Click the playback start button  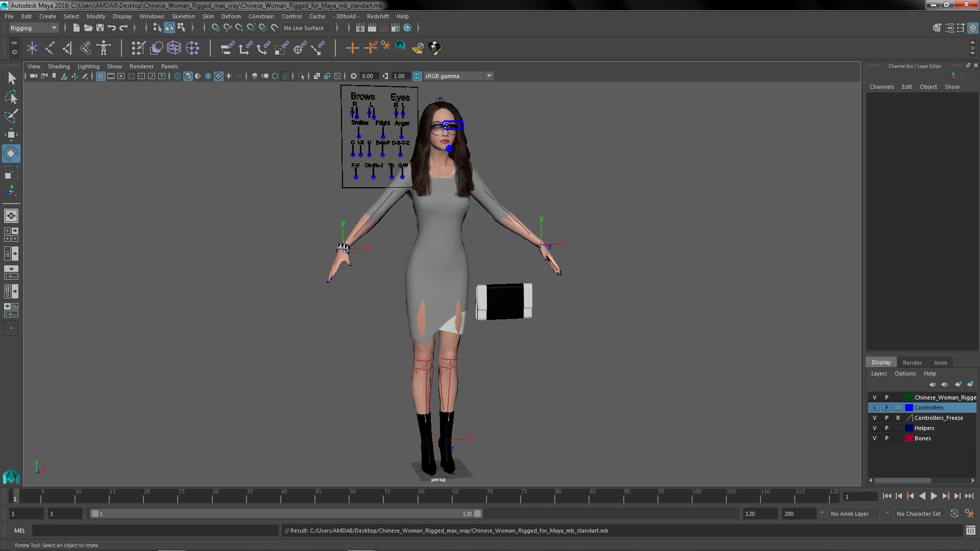pos(933,496)
